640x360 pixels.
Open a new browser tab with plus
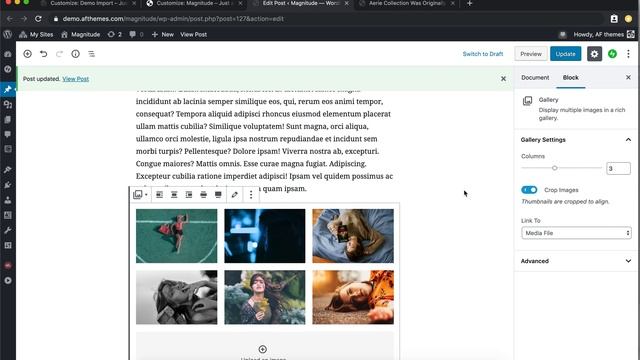(469, 3)
